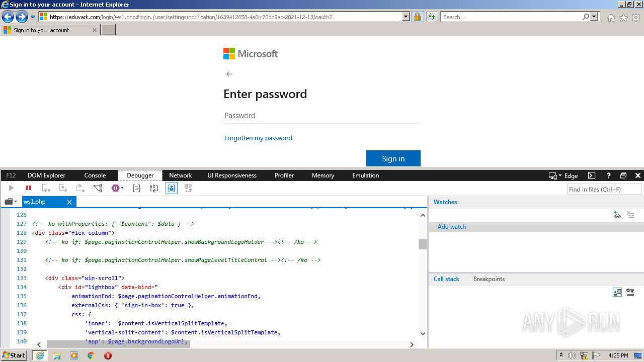
Task: Click the Chrome icon in the taskbar
Action: [x=91, y=355]
